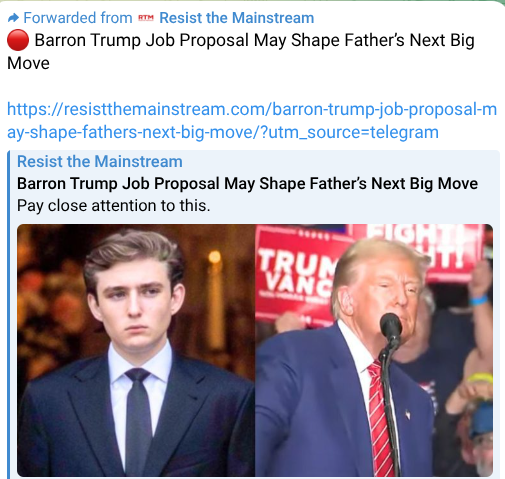The height and width of the screenshot is (479, 505).
Task: Click the blue vertical bar beside link preview
Action: click(x=9, y=314)
